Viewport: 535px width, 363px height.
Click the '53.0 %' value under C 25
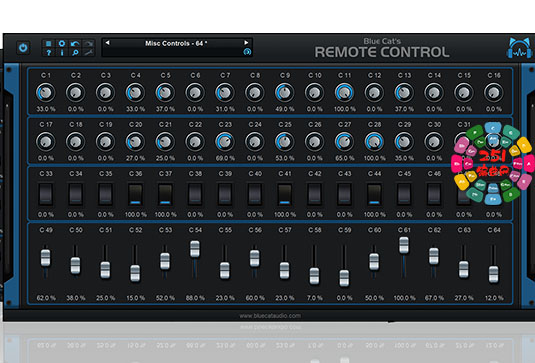(285, 158)
